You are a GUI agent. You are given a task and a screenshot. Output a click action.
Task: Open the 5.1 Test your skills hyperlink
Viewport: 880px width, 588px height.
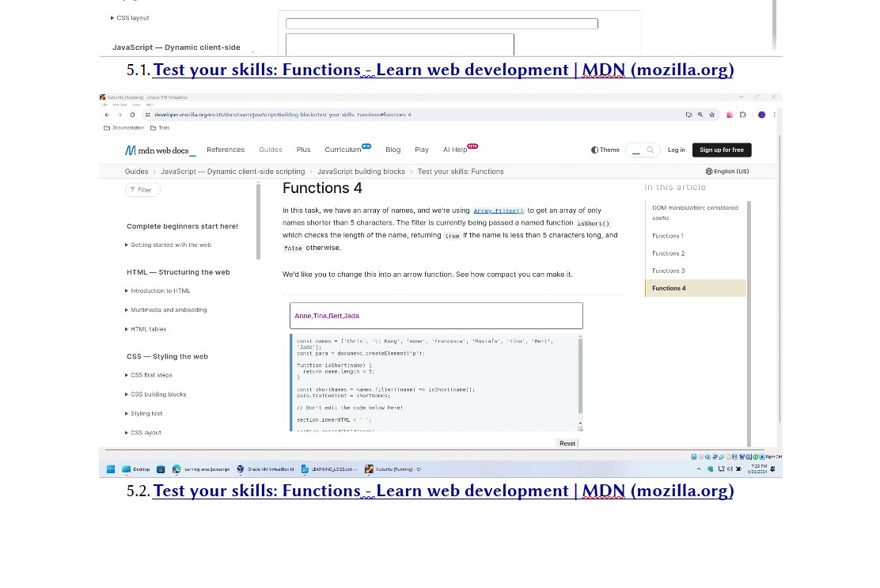443,70
